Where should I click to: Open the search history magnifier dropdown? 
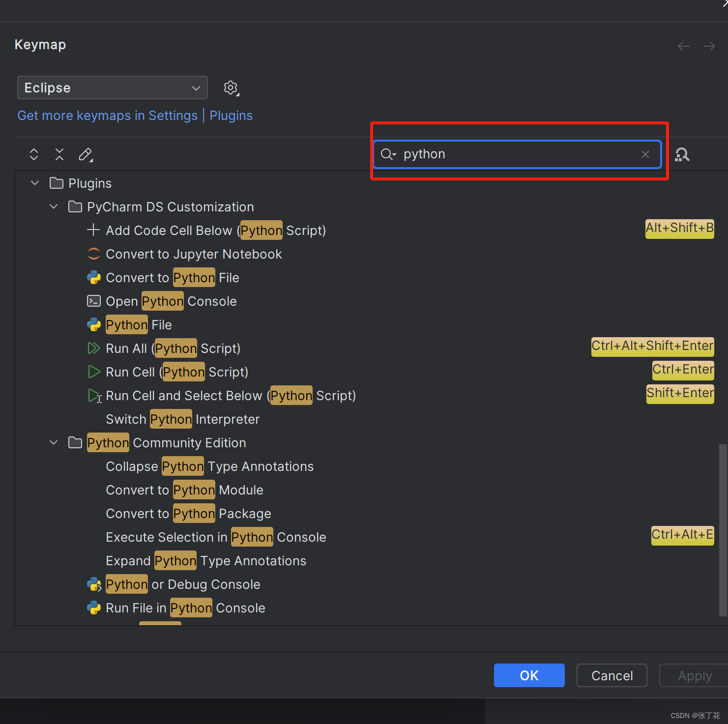coord(388,154)
